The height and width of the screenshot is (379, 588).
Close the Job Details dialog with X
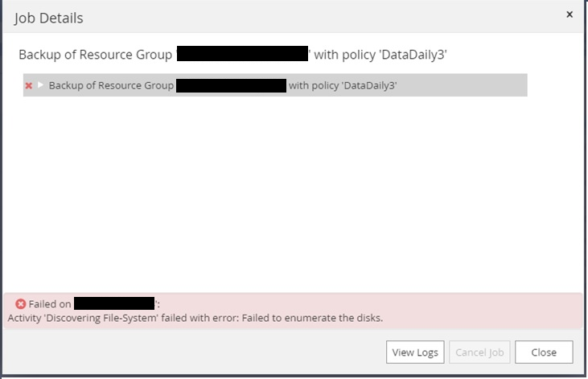click(569, 14)
